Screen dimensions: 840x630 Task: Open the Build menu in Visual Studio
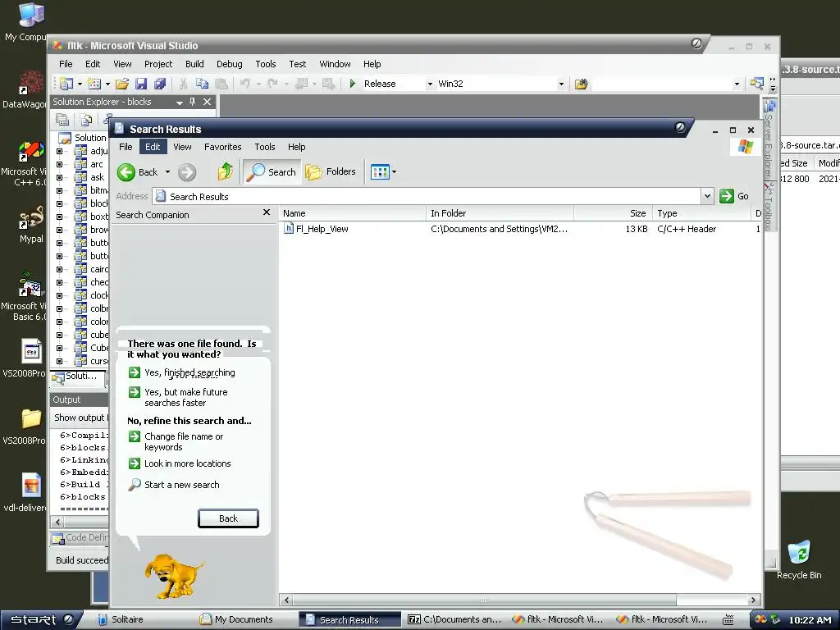[194, 64]
